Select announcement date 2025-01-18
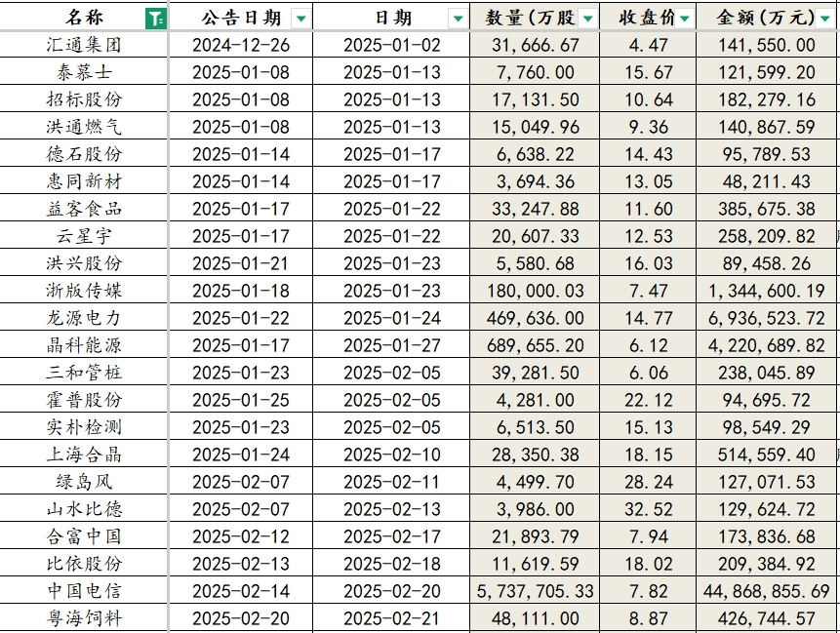Screen dimensions: 840x633 pyautogui.click(x=241, y=291)
